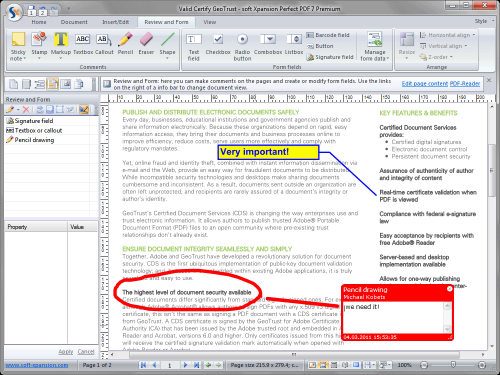Toggle the highlighted page view mode in status bar

click(x=323, y=365)
